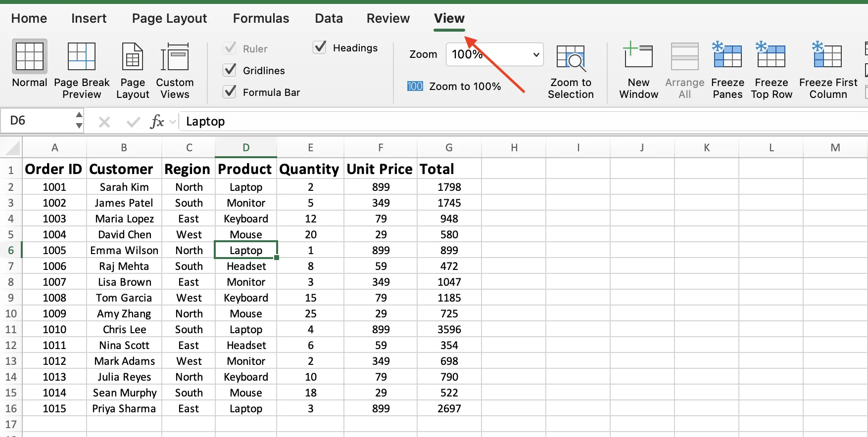Click the formula bar containing Laptop
This screenshot has width=868, height=437.
pyautogui.click(x=524, y=121)
